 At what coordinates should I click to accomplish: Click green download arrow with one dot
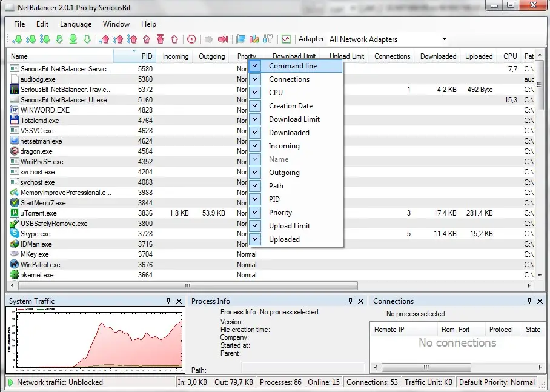click(17, 39)
